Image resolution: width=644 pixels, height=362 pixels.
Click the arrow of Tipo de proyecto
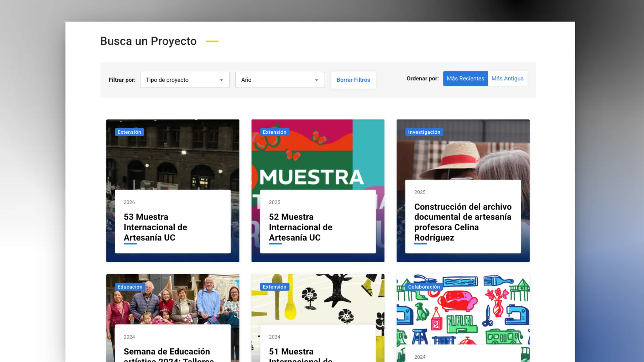click(x=221, y=80)
